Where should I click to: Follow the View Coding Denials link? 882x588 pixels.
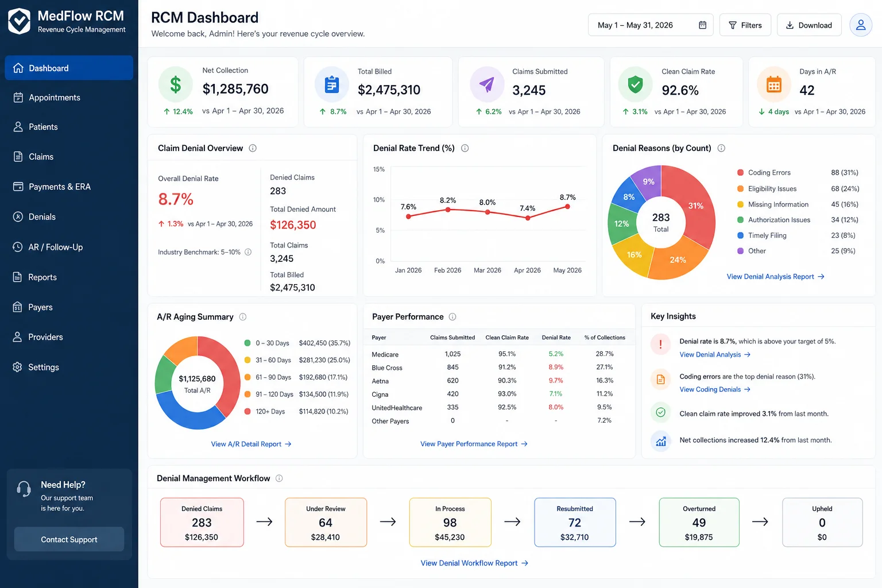(x=715, y=389)
